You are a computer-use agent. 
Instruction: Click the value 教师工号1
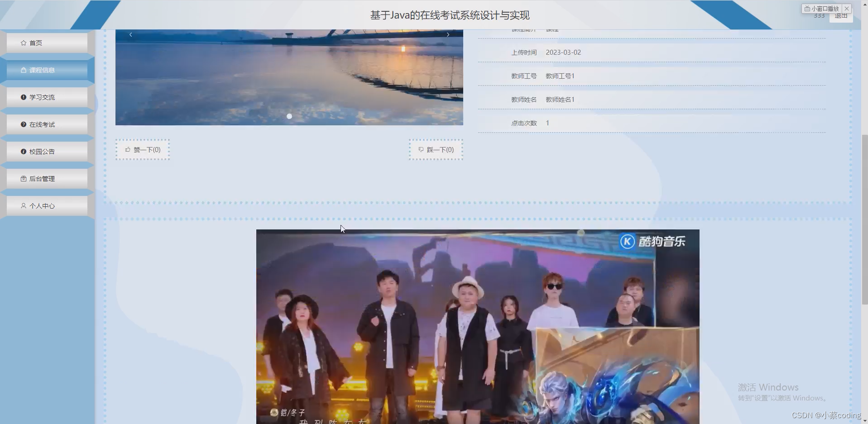pyautogui.click(x=560, y=76)
